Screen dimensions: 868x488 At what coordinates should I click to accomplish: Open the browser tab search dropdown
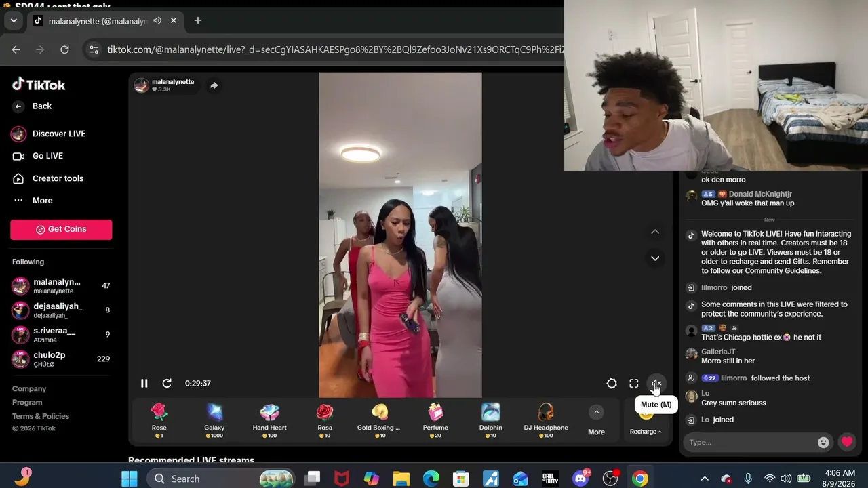click(x=14, y=20)
